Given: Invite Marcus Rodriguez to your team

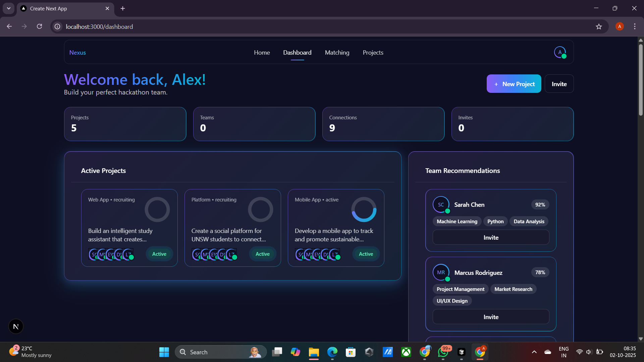Looking at the screenshot, I should click(x=491, y=317).
